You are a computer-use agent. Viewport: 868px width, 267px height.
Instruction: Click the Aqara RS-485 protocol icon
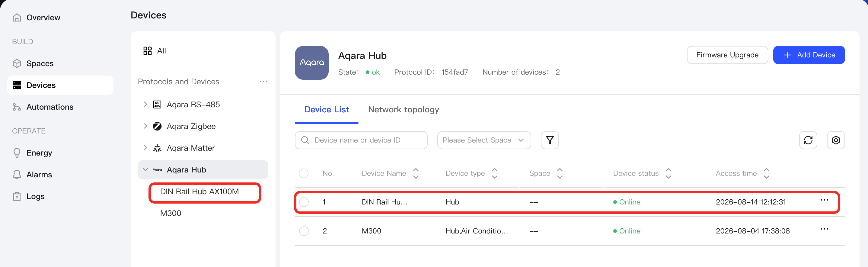(157, 105)
